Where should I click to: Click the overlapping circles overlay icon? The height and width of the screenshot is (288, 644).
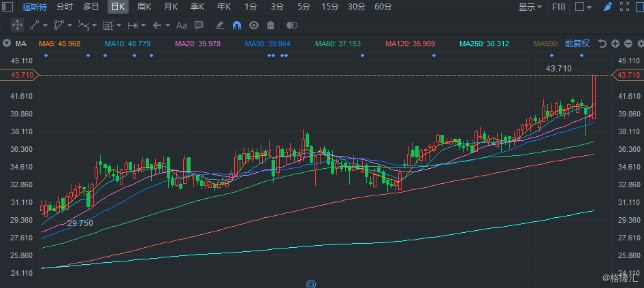(x=291, y=25)
